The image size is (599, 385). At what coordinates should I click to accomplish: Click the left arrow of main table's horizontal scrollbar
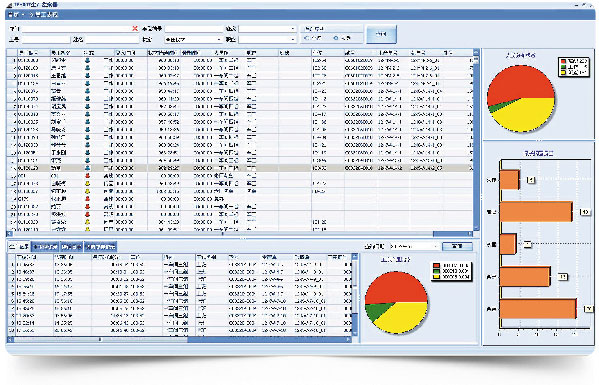pyautogui.click(x=10, y=234)
